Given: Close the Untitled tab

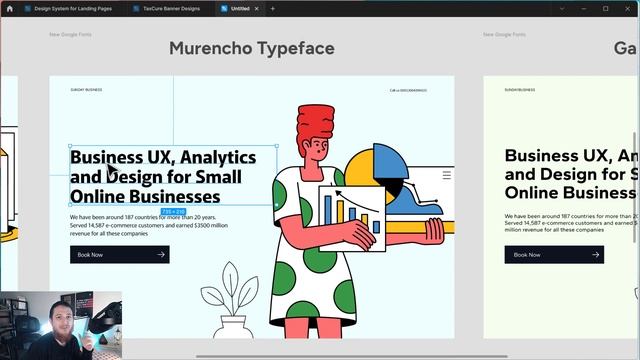Looking at the screenshot, I should pos(256,8).
